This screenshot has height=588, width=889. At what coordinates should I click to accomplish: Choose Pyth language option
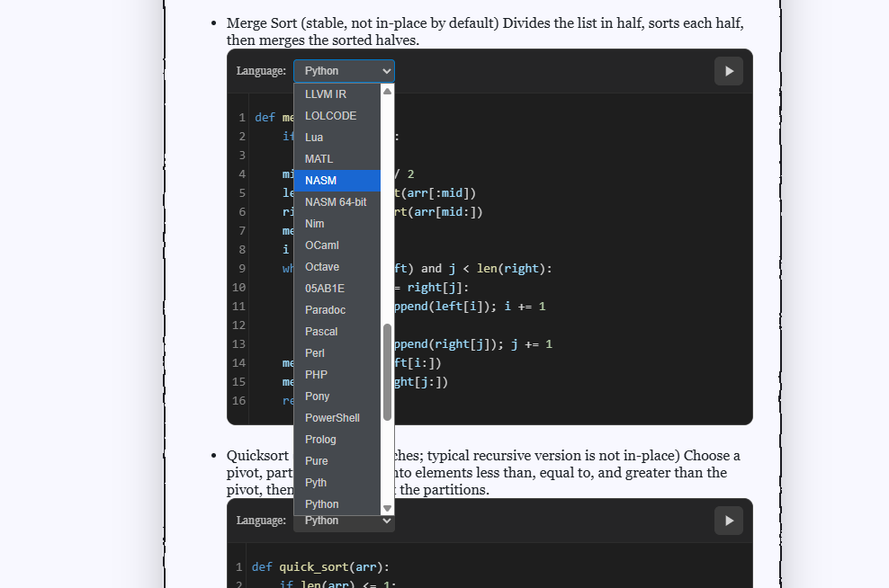point(337,482)
